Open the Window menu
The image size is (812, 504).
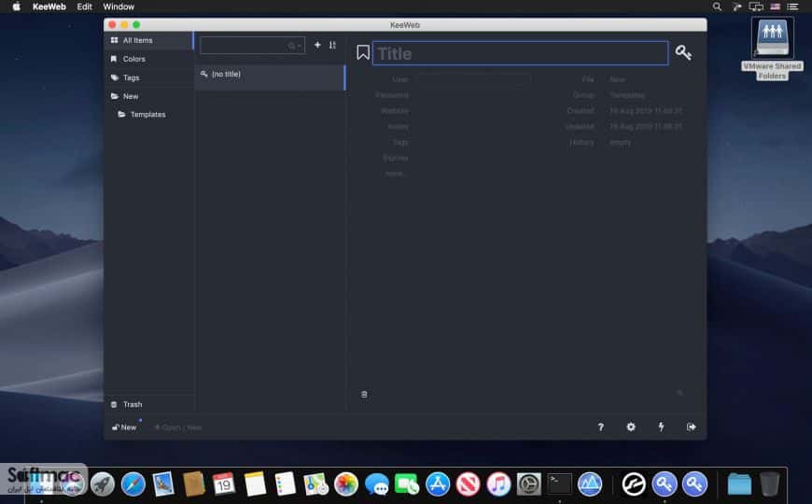point(119,7)
